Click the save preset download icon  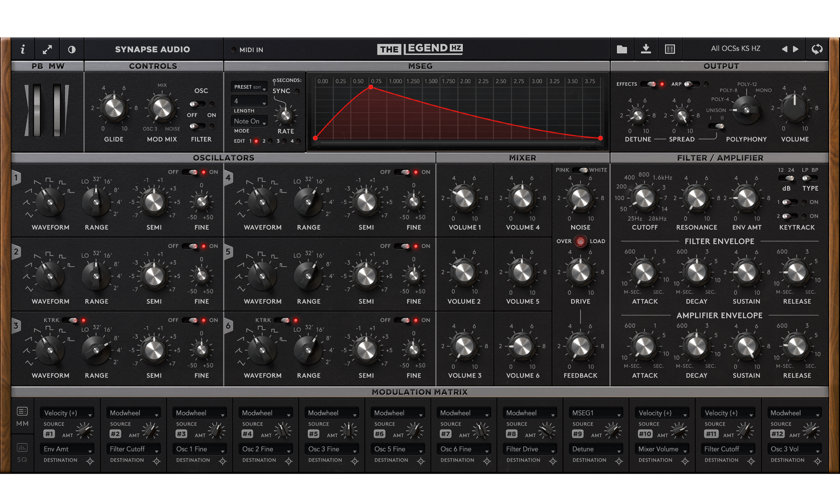pos(646,50)
